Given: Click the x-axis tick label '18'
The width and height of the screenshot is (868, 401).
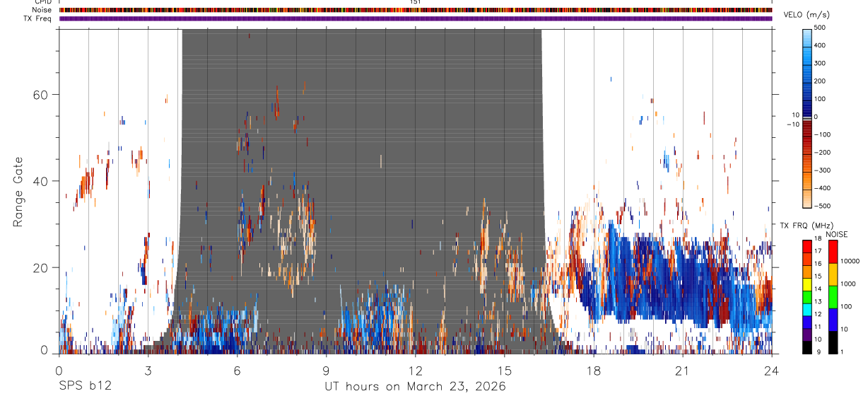Looking at the screenshot, I should pyautogui.click(x=594, y=371).
